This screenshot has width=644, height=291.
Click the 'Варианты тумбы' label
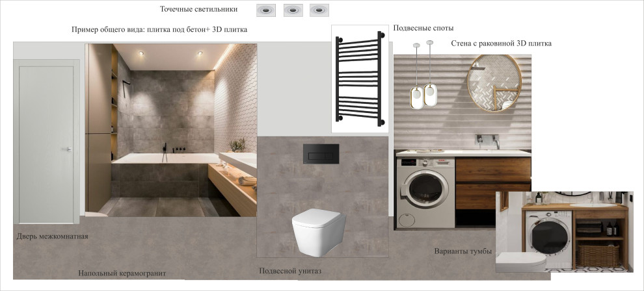(x=463, y=251)
